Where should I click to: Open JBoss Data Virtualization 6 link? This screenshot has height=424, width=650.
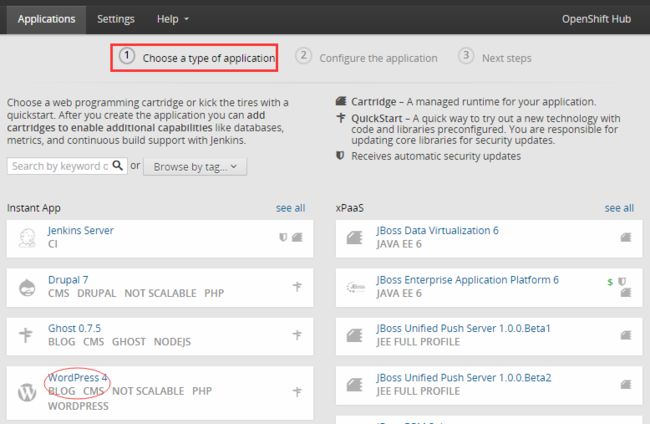(438, 230)
